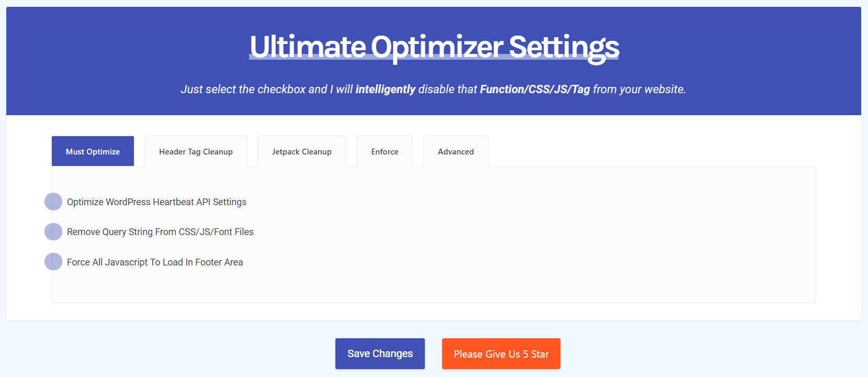Screen dimensions: 868x377
Task: Click the words "from your website" in banner
Action: [638, 90]
